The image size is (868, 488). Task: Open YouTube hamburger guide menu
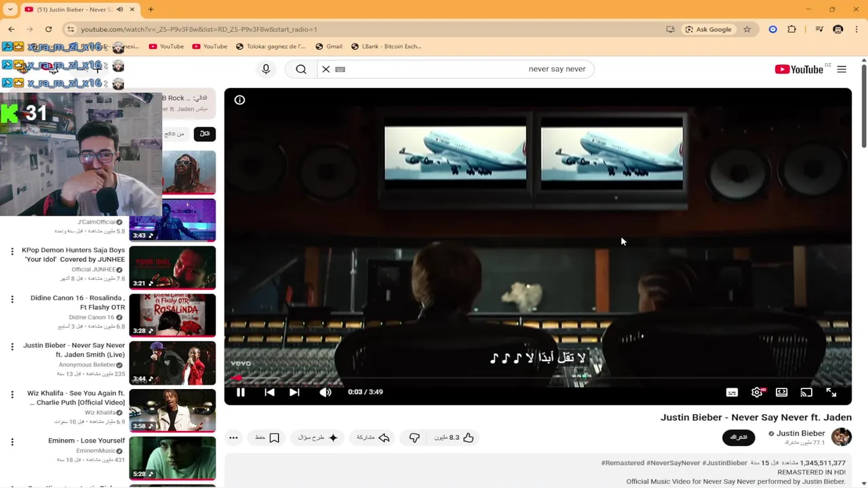(842, 69)
